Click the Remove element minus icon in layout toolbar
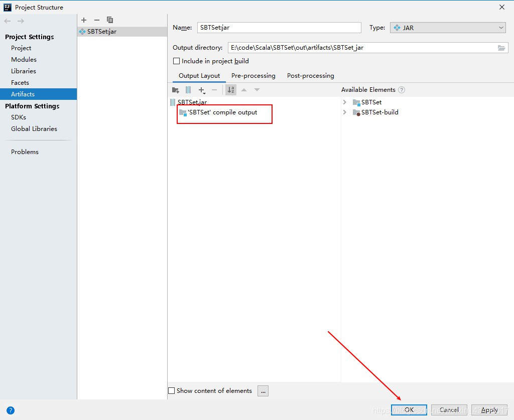Viewport: 514px width, 420px height. click(214, 90)
